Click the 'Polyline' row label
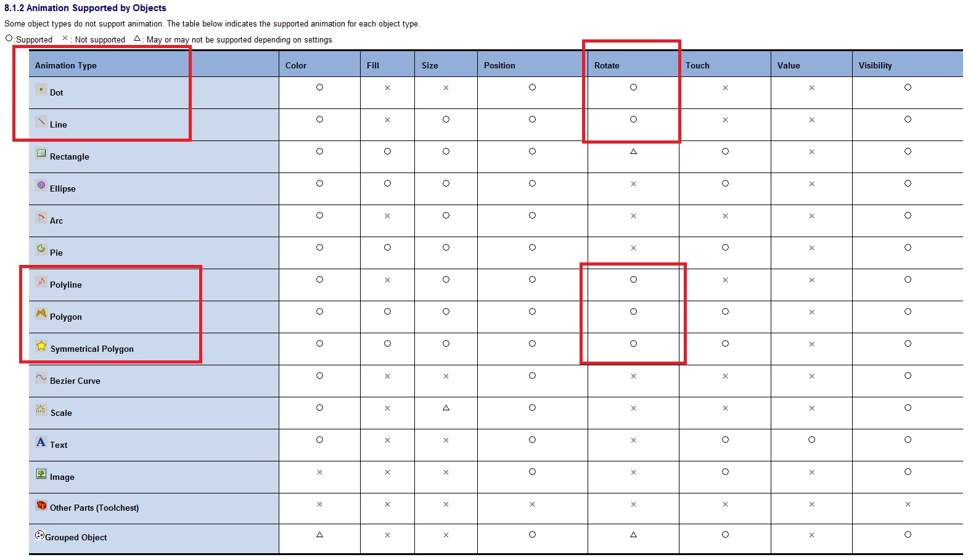The image size is (968, 560). pos(66,285)
